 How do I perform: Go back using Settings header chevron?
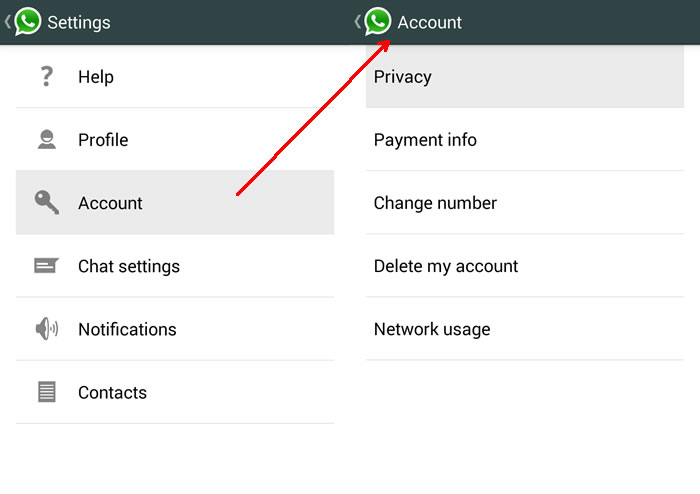8,21
